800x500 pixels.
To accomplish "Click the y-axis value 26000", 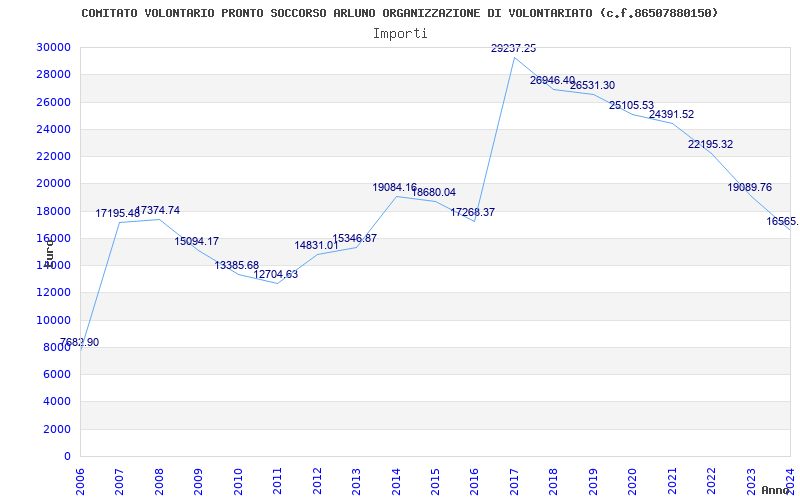I will tap(54, 102).
